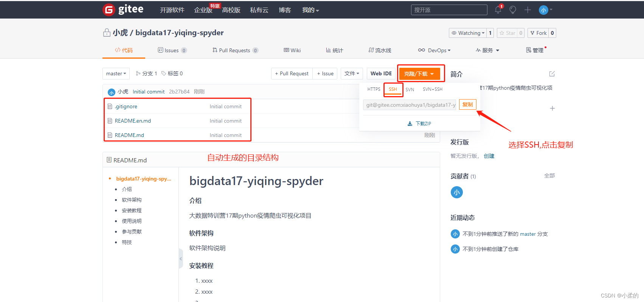The height and width of the screenshot is (302, 644).
Task: Jump to 安装教程 in README outline
Action: coord(132,210)
